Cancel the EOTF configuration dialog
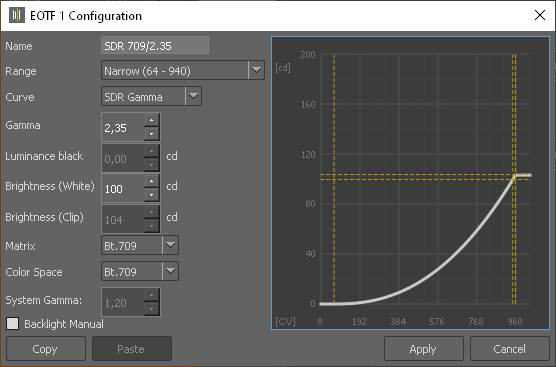Image resolution: width=556 pixels, height=367 pixels. click(x=510, y=349)
